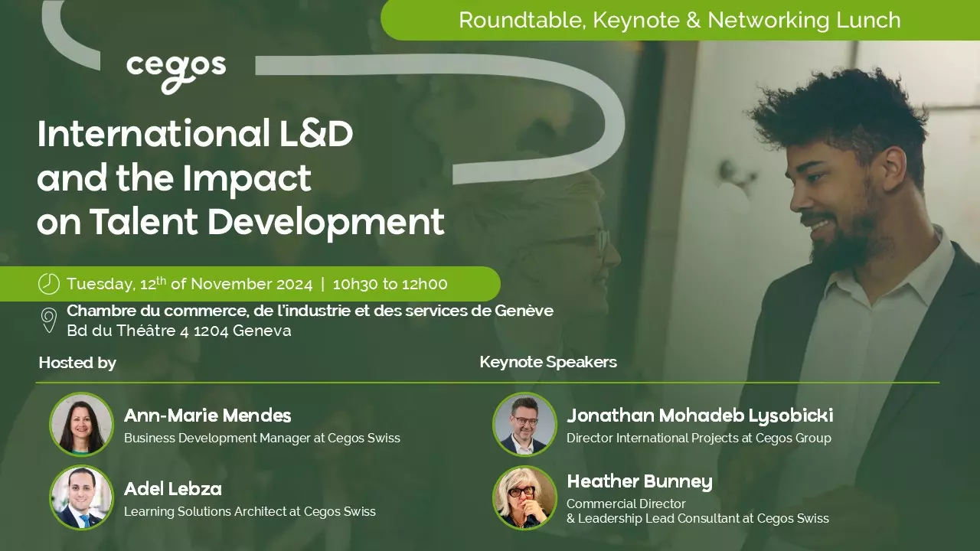This screenshot has width=980, height=551.
Task: Click Jonathan Mohadeb Lysobicki profile photo
Action: (x=524, y=425)
